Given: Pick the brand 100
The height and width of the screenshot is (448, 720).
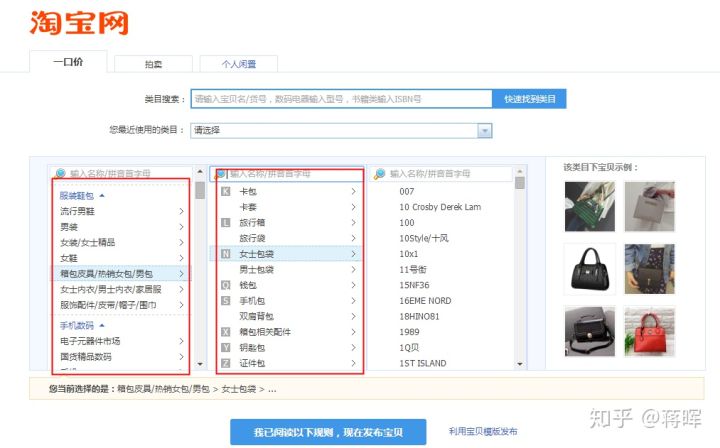Looking at the screenshot, I should tap(407, 223).
